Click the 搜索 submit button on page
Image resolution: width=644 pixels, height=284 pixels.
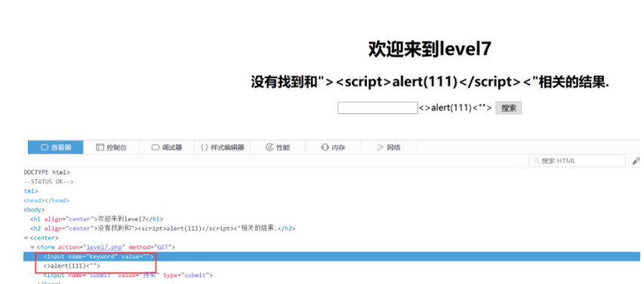click(x=508, y=108)
